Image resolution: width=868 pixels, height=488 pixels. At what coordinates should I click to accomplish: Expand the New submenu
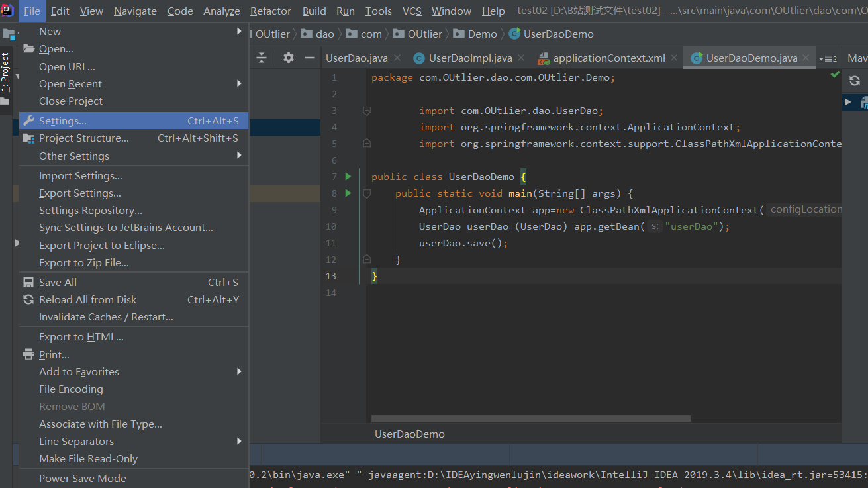133,31
